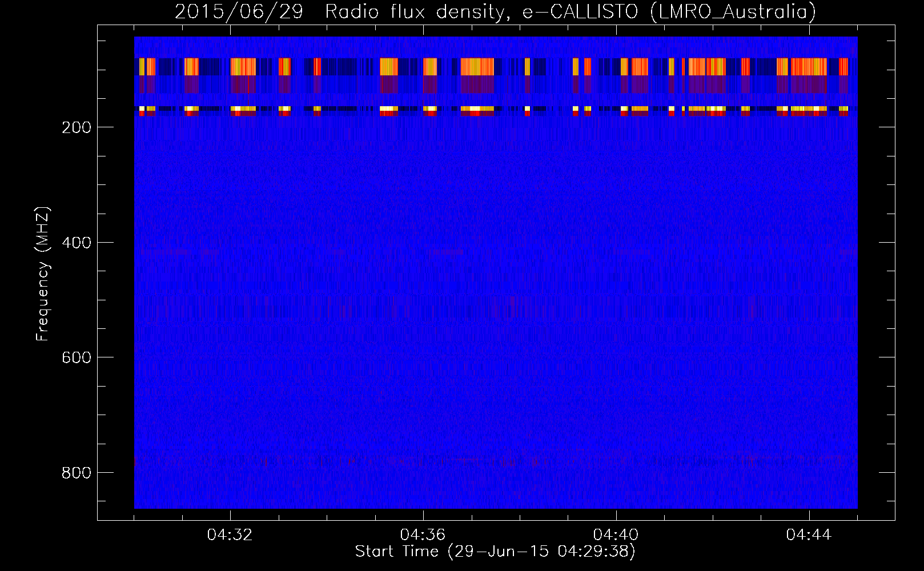Click the 04:40 time tick label
The width and height of the screenshot is (924, 571).
coord(616,535)
